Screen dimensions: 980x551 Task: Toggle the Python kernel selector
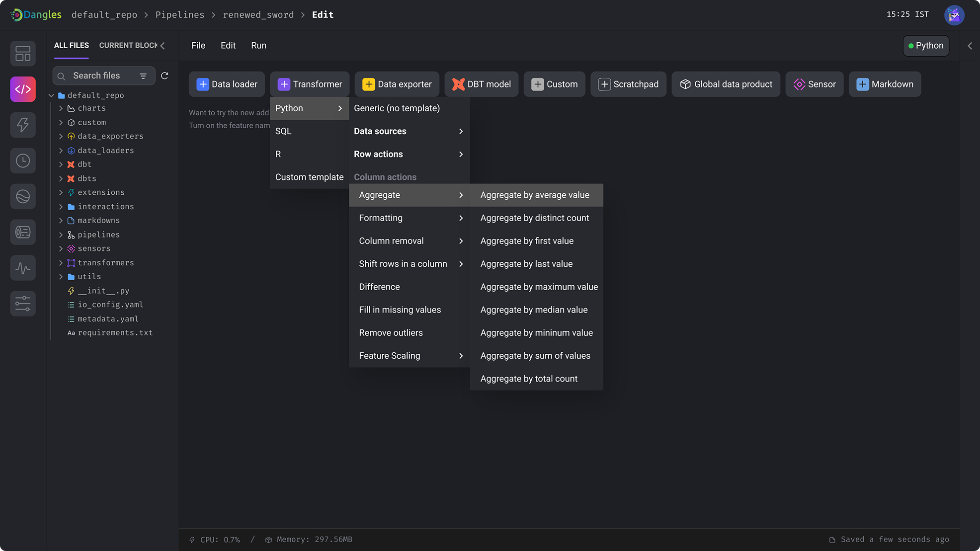coord(926,45)
